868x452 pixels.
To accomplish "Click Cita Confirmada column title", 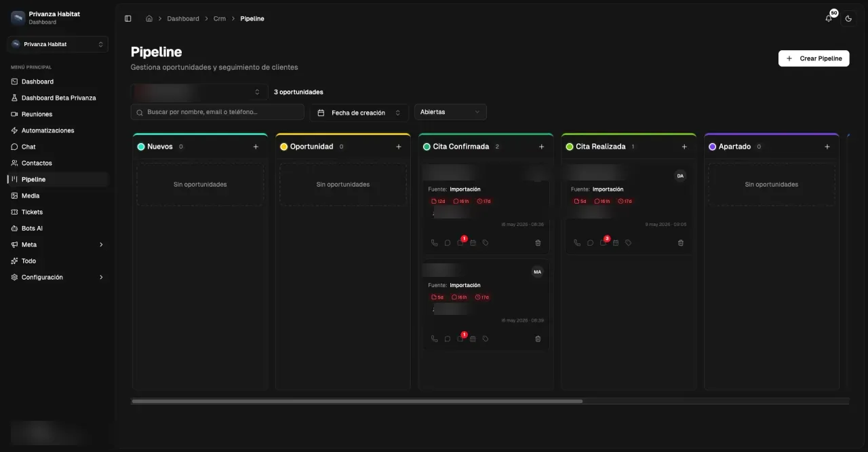I will 460,147.
